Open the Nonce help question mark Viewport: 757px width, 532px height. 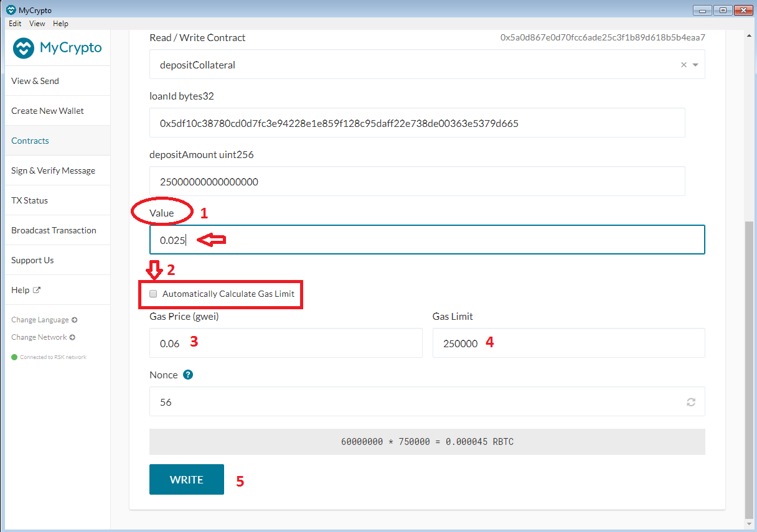point(188,375)
